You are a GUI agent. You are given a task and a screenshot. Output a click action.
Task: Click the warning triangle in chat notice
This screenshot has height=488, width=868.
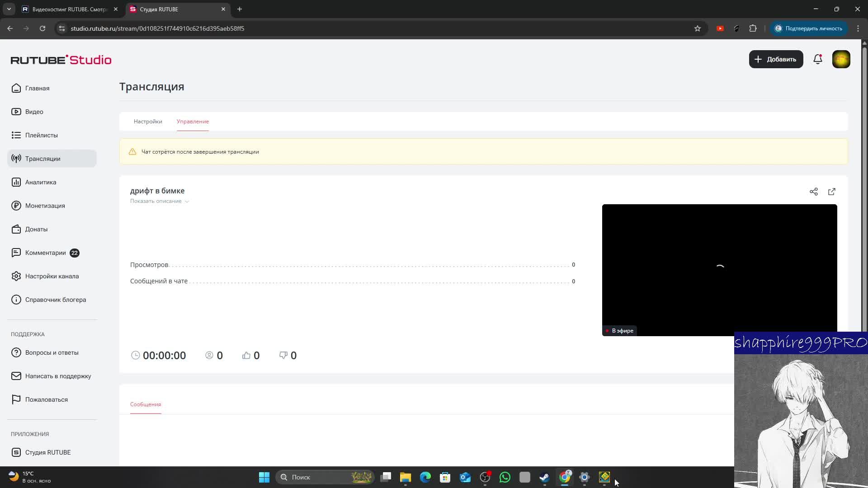[132, 152]
